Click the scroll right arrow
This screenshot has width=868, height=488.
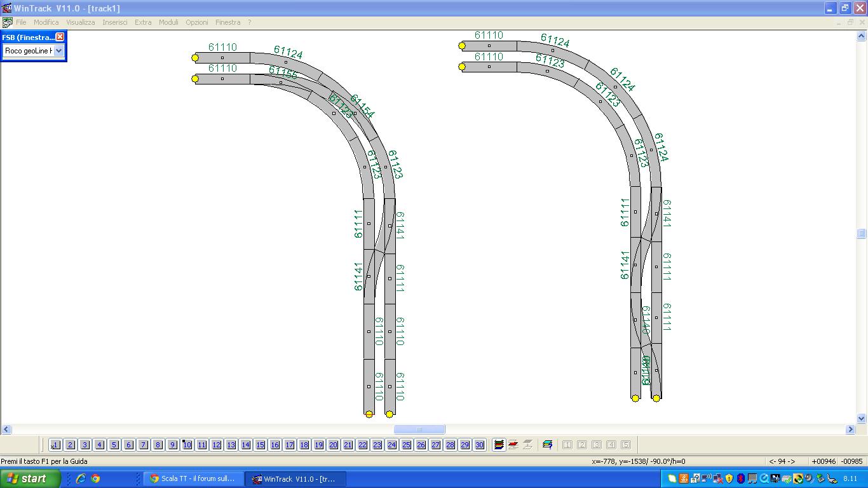[x=851, y=430]
